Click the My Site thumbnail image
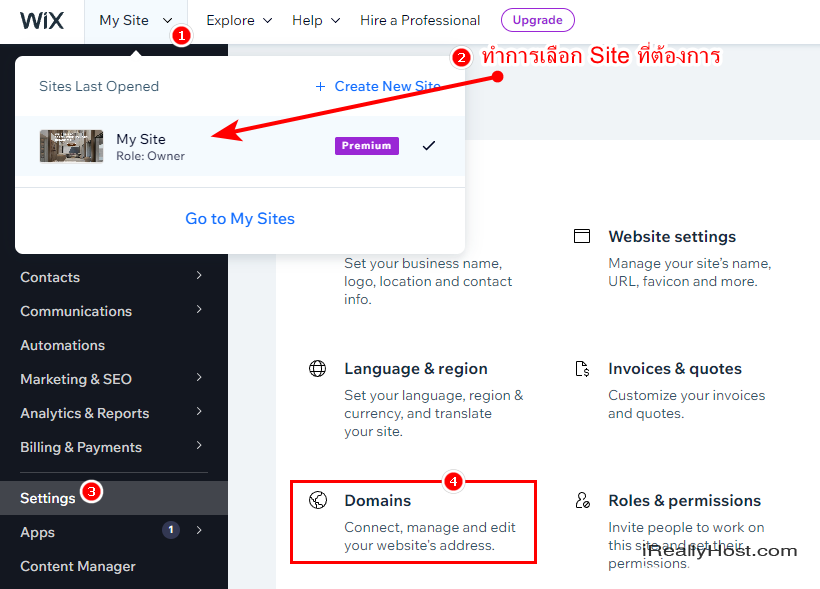This screenshot has height=589, width=820. click(x=71, y=146)
